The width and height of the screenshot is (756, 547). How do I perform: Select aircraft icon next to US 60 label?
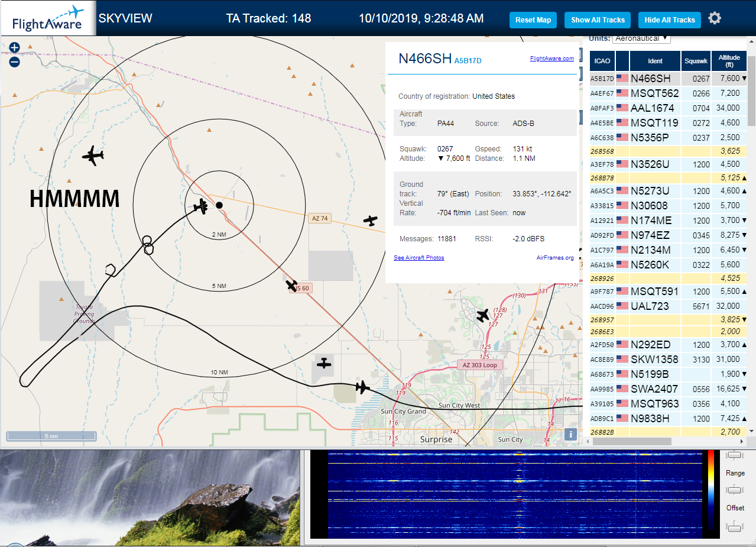291,286
